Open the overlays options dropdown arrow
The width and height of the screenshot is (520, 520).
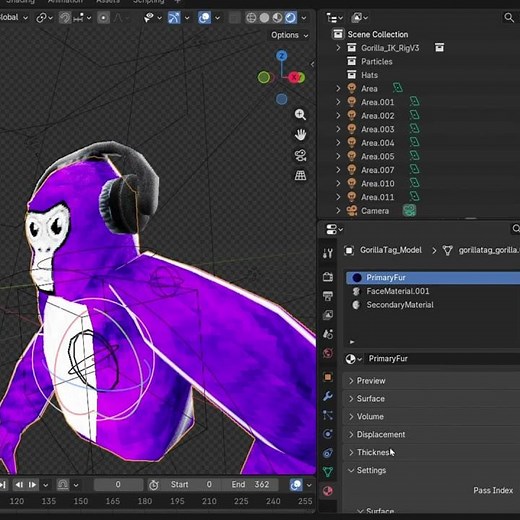pyautogui.click(x=217, y=18)
